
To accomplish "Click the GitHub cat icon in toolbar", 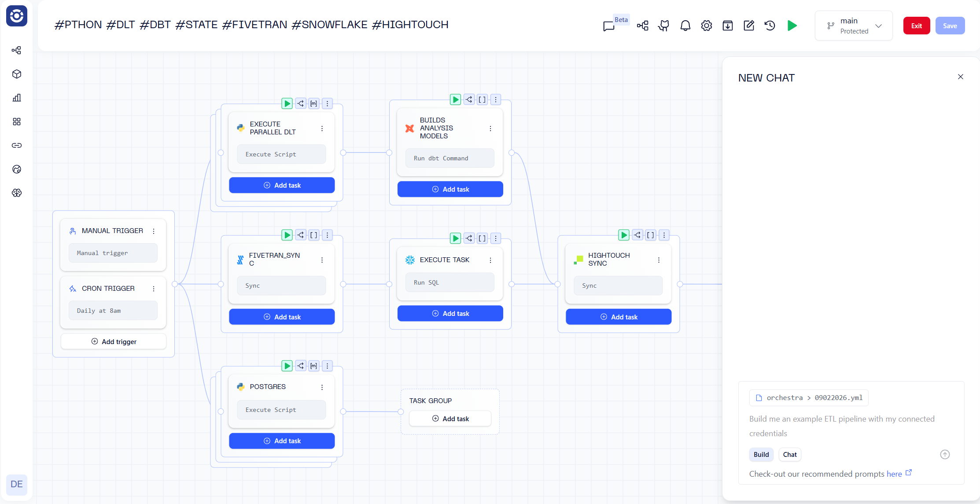I will 664,26.
